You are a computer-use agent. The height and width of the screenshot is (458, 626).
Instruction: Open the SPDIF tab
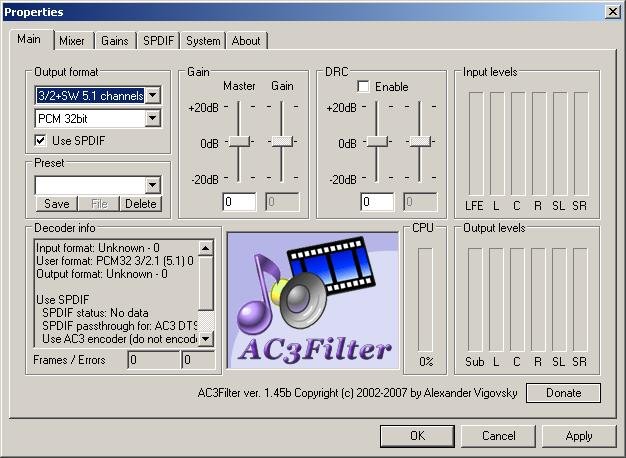[x=158, y=41]
